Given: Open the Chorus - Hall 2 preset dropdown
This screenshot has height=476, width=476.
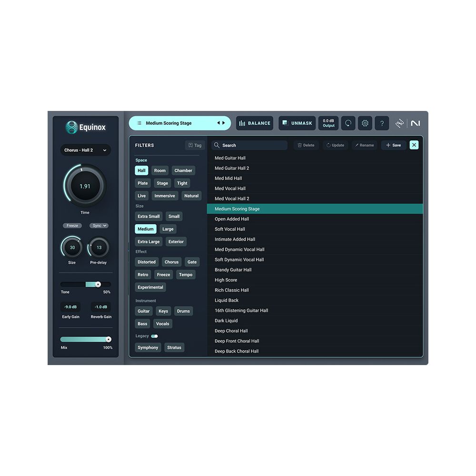Looking at the screenshot, I should point(86,150).
